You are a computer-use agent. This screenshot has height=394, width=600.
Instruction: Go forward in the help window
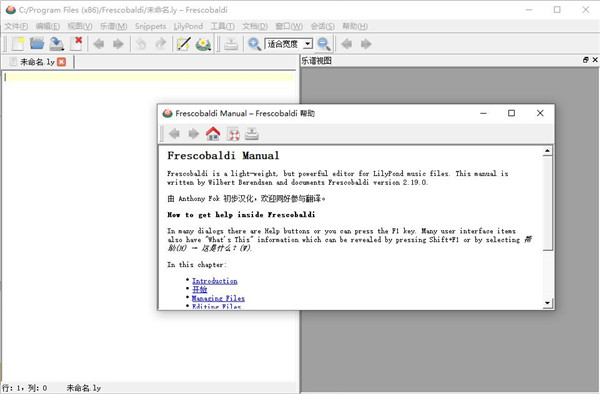194,134
